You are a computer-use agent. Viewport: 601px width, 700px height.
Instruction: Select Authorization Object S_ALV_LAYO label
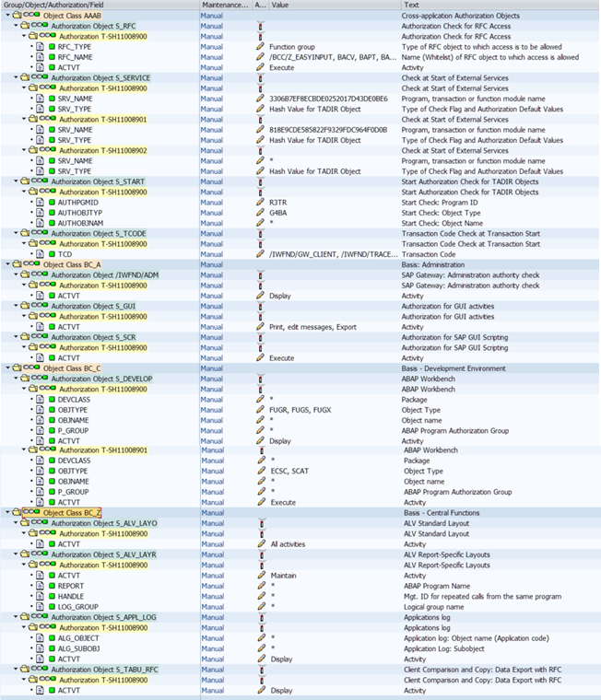click(104, 523)
